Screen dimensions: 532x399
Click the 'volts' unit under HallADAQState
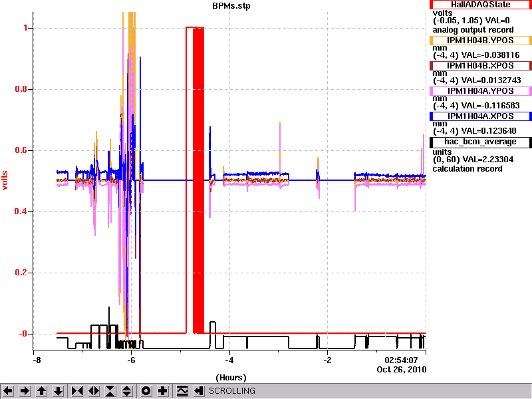tap(442, 13)
